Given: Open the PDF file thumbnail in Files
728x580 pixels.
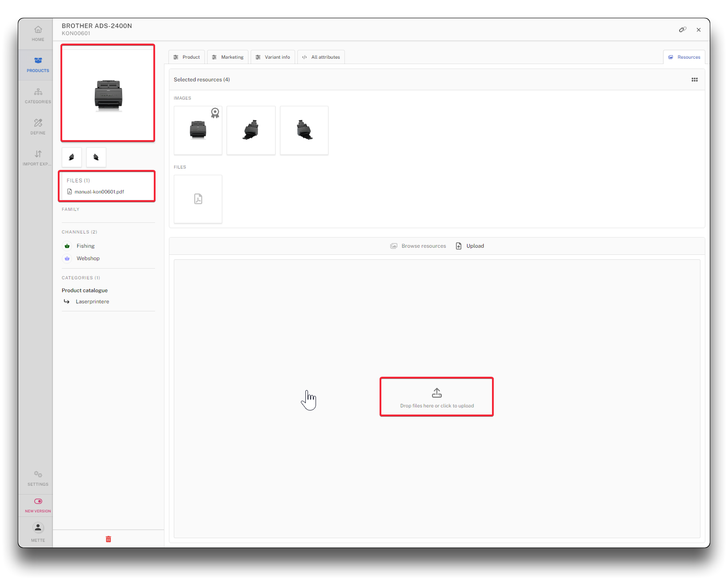Looking at the screenshot, I should click(198, 199).
